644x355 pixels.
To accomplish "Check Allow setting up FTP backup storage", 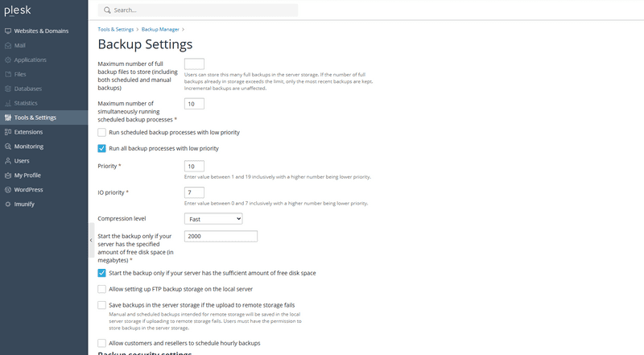I will [102, 288].
